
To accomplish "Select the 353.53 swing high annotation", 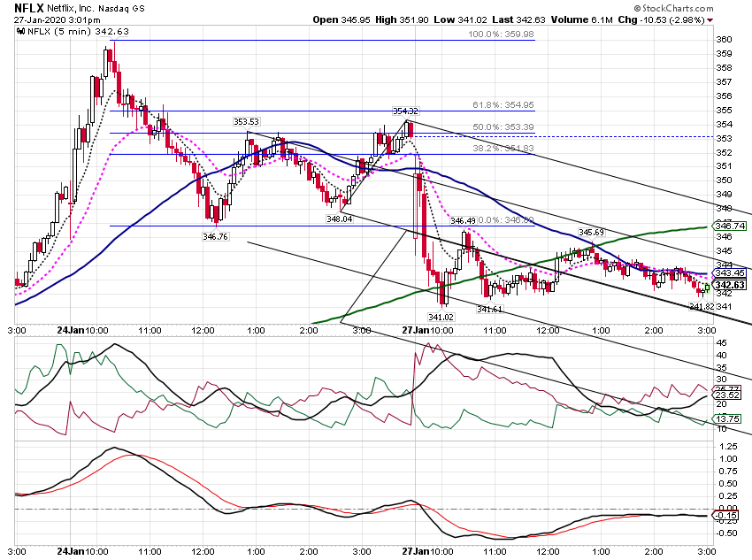I will click(x=246, y=122).
